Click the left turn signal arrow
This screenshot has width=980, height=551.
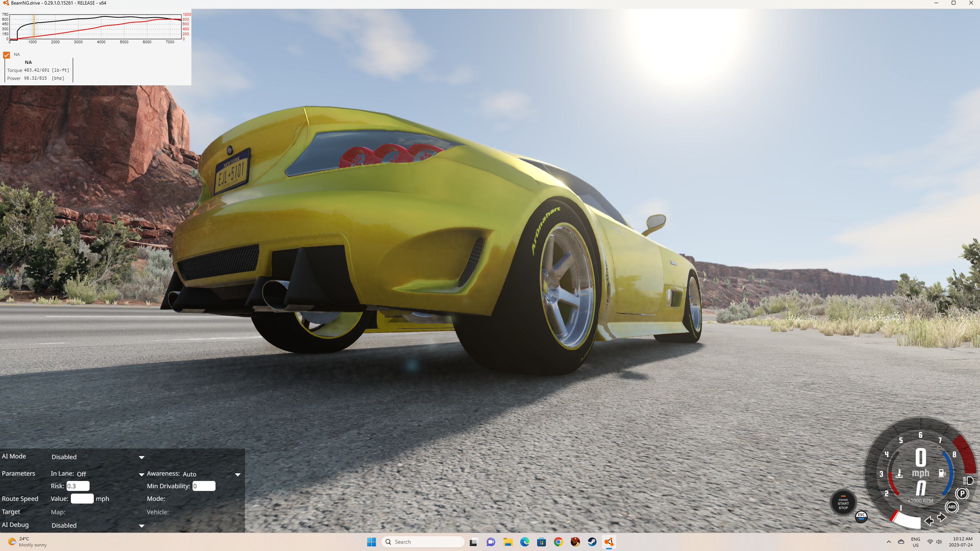(928, 521)
